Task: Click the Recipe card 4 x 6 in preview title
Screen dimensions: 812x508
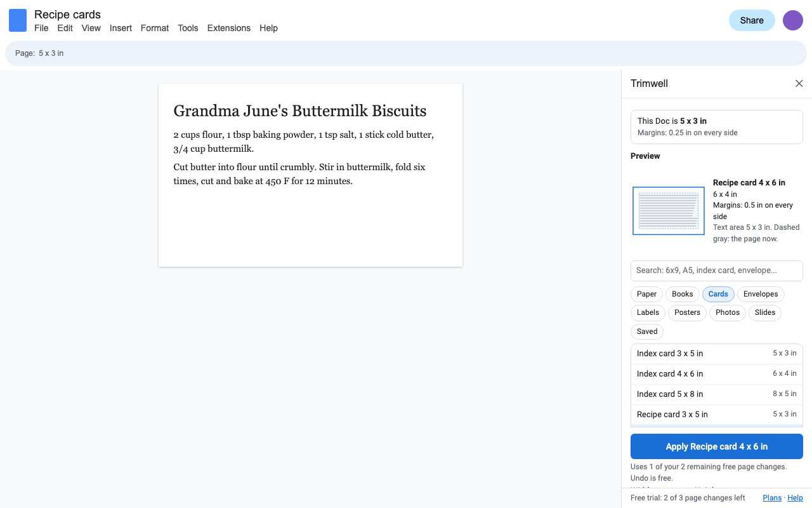Action: tap(749, 183)
